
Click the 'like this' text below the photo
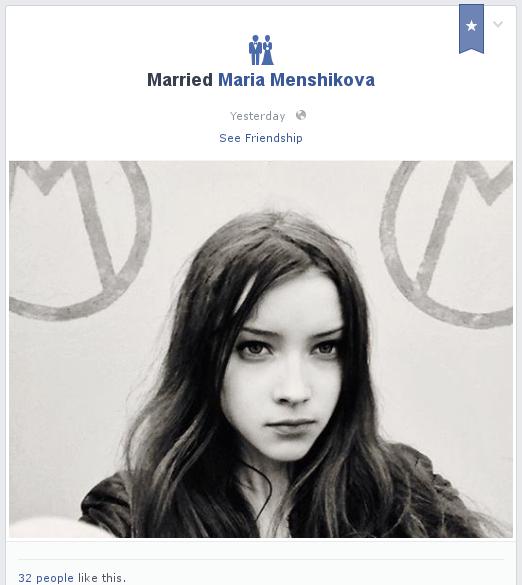click(x=101, y=578)
